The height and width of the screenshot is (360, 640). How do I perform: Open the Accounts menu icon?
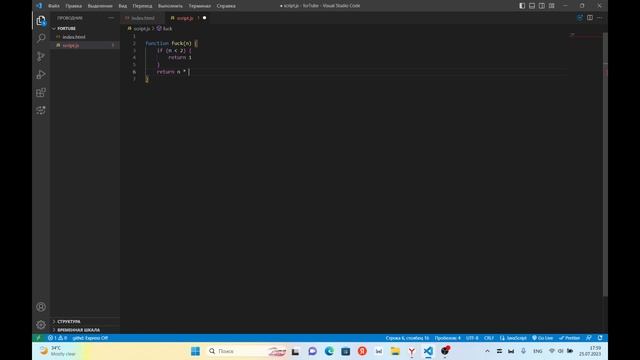click(x=41, y=307)
